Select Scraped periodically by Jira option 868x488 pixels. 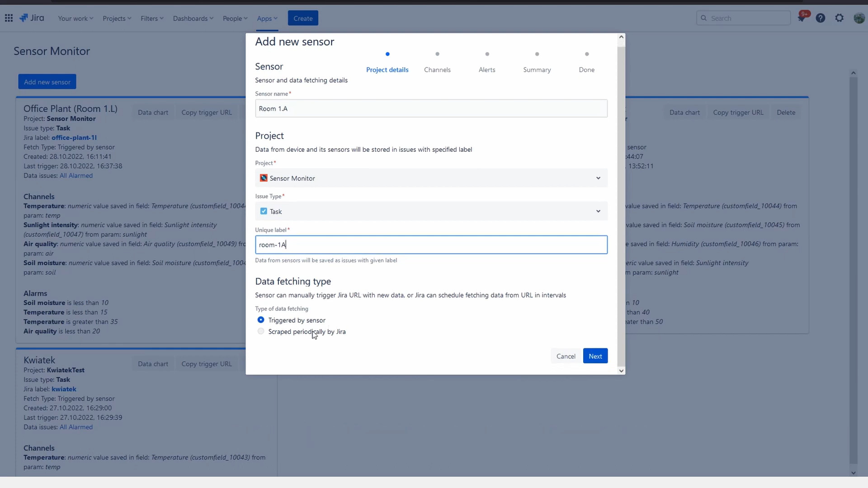pyautogui.click(x=261, y=331)
